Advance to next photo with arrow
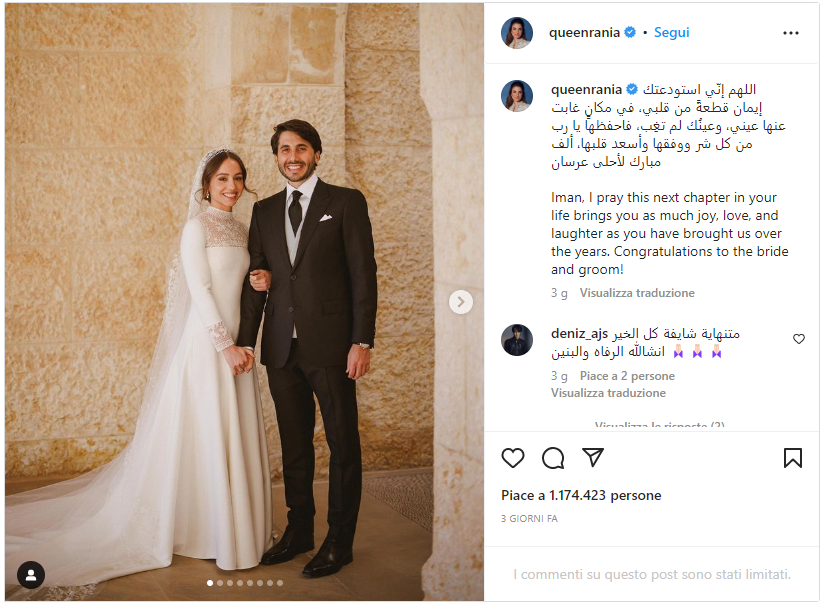 click(460, 302)
